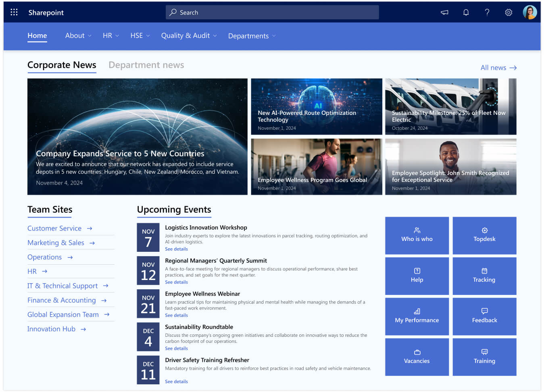Click the Tracking calendar tile
Image resolution: width=544 pixels, height=392 pixels.
(x=484, y=276)
